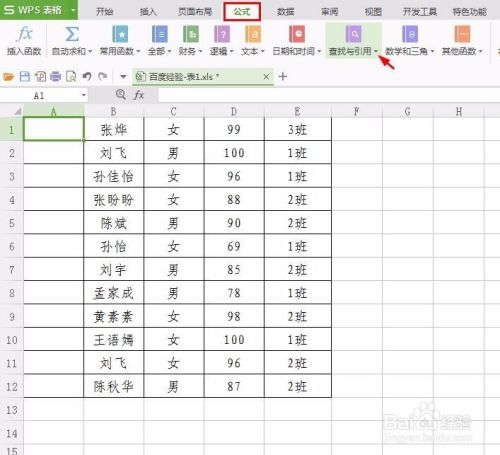The height and width of the screenshot is (455, 500).
Task: Switch to the 页面布局 ribbon tab
Action: tap(195, 12)
